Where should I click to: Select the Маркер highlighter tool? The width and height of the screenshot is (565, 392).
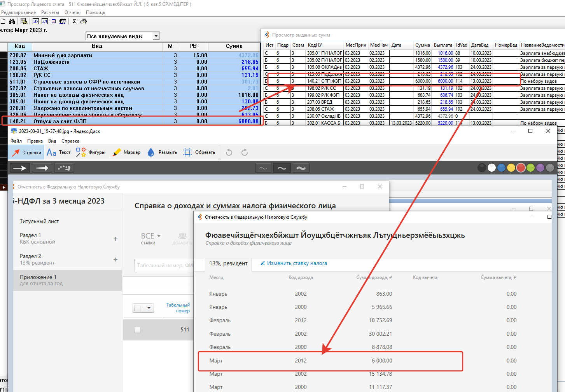[126, 152]
